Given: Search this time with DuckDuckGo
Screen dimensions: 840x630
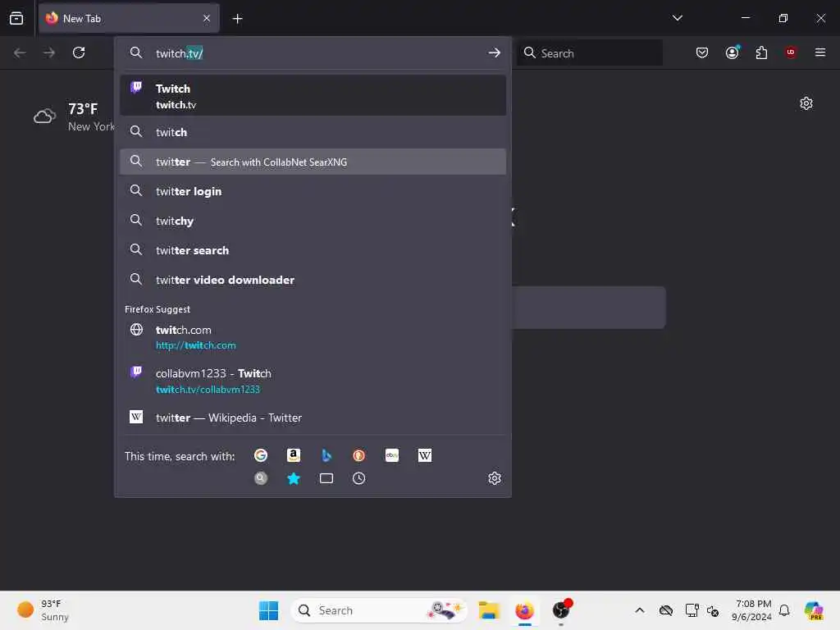Looking at the screenshot, I should [359, 455].
